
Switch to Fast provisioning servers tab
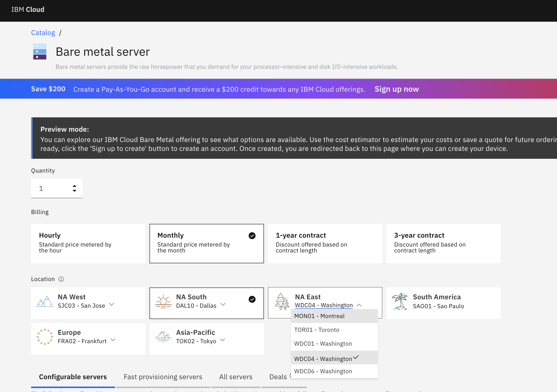pyautogui.click(x=163, y=377)
